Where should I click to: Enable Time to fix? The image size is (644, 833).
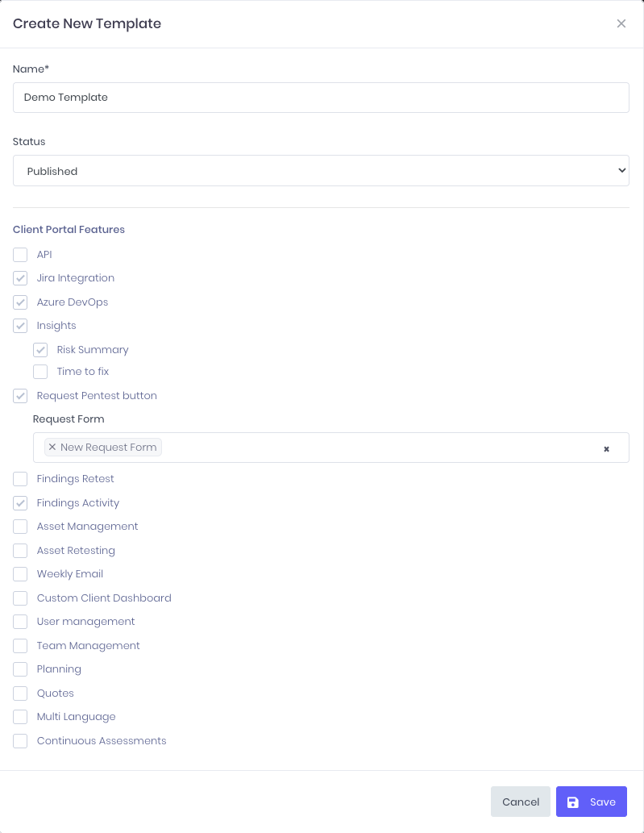40,371
